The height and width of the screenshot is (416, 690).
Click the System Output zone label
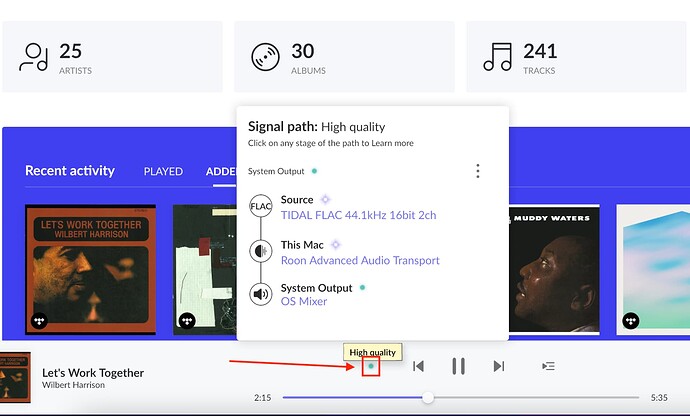[276, 171]
